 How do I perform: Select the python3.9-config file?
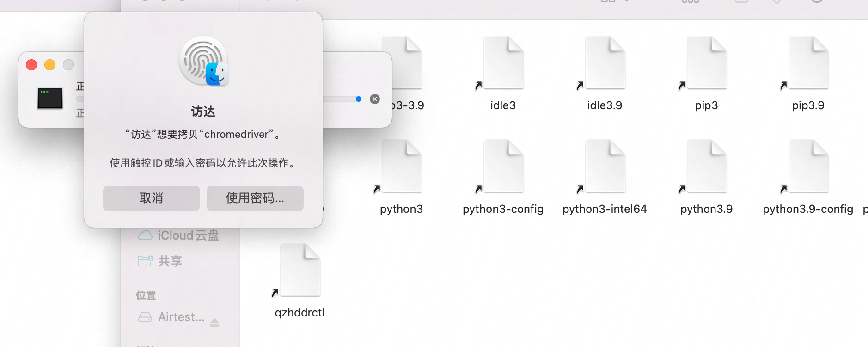click(808, 167)
